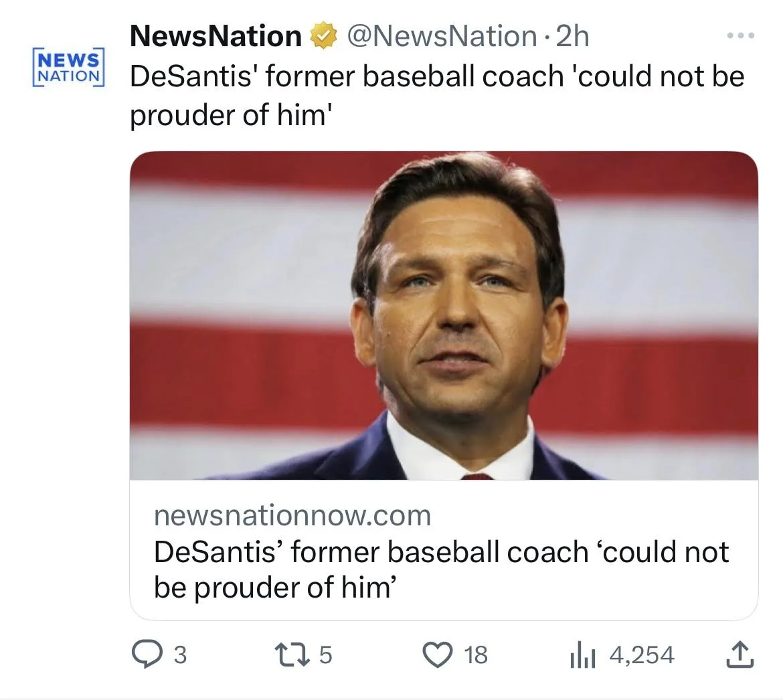Screen dimensions: 783x700
Task: Click the like count number 18
Action: [x=476, y=654]
